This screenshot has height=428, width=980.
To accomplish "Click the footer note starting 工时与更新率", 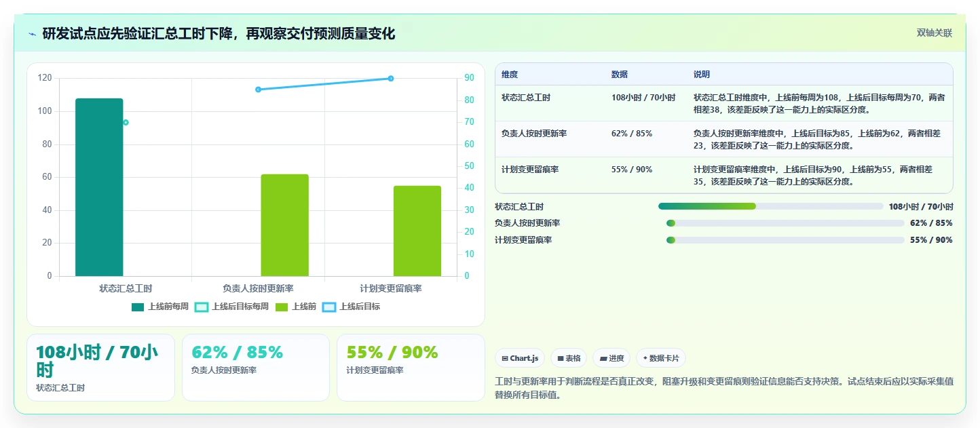I will click(725, 388).
